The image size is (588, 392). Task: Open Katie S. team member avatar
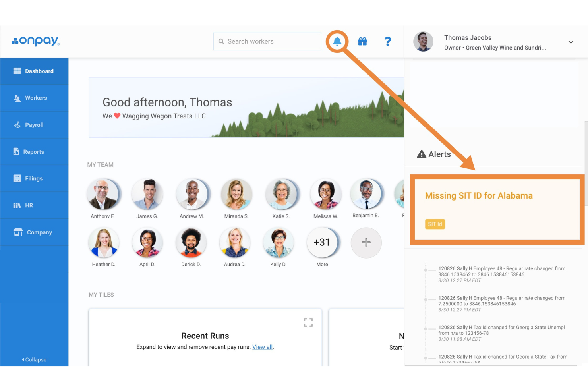(281, 194)
